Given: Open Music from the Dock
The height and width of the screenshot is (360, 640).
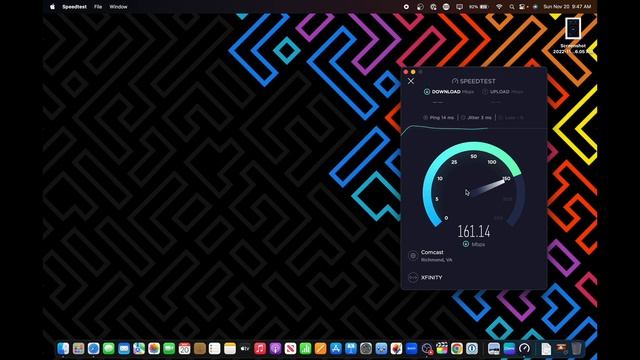Looking at the screenshot, I should (260, 349).
